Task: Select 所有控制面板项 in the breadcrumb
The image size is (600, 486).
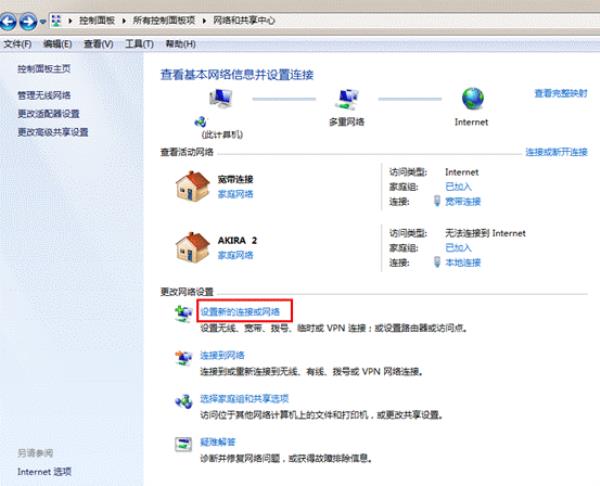Action: [164, 20]
